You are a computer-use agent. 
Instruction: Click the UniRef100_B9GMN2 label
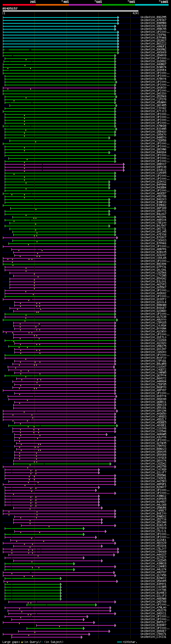pos(153,50)
